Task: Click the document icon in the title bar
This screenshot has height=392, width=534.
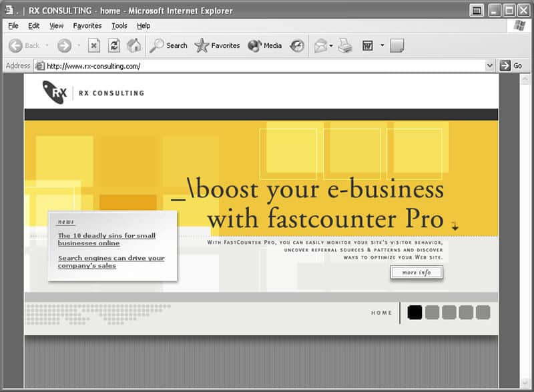Action: tap(9, 10)
